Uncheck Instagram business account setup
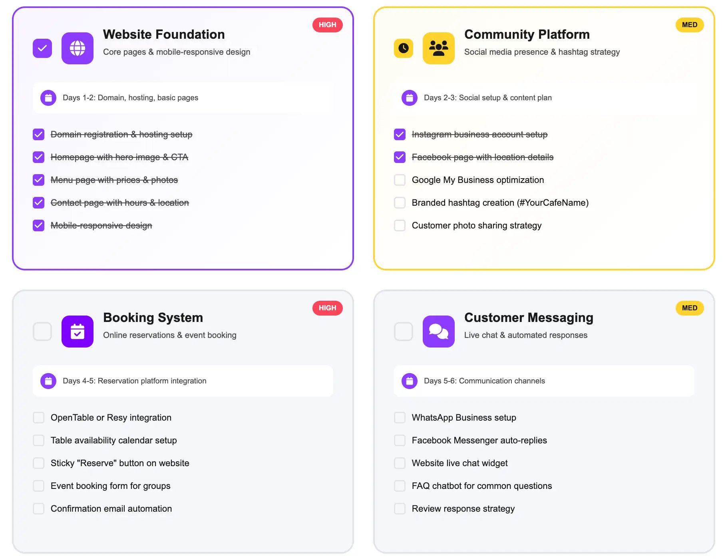Image resolution: width=728 pixels, height=560 pixels. click(400, 134)
